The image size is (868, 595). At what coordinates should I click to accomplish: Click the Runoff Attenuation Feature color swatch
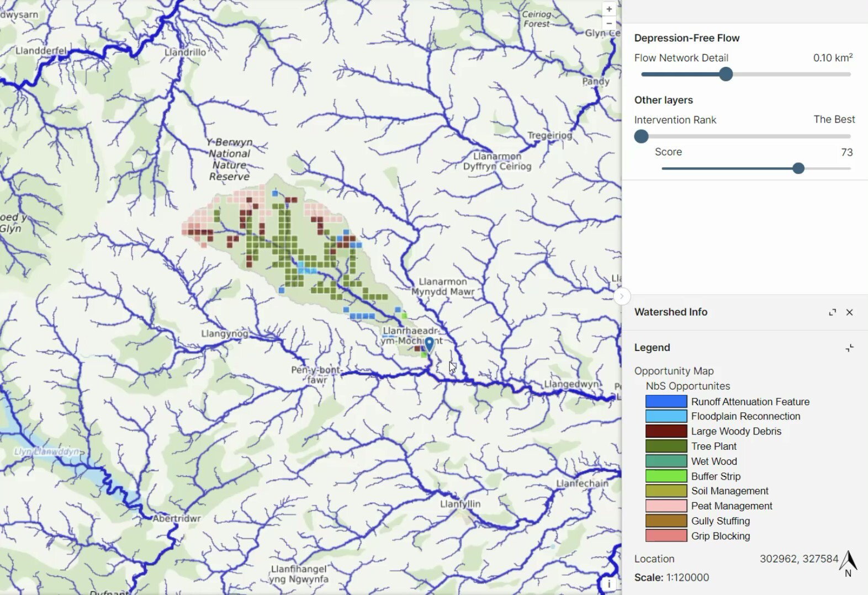[666, 402]
